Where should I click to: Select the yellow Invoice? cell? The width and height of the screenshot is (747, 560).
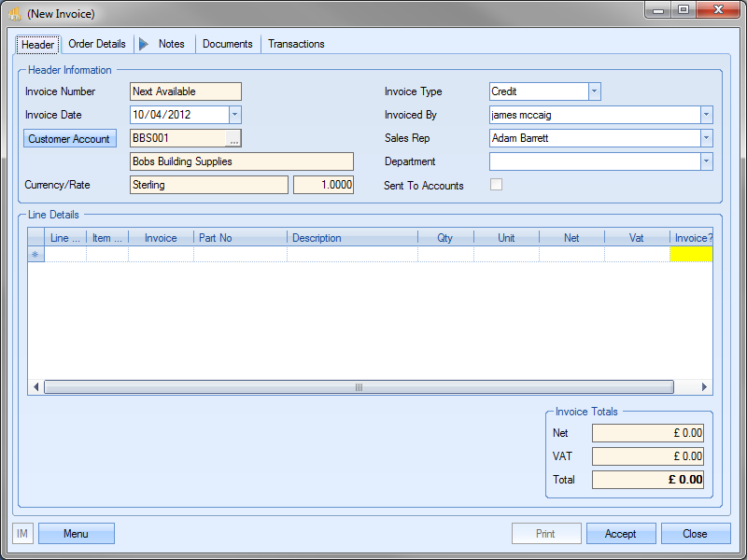pos(691,254)
